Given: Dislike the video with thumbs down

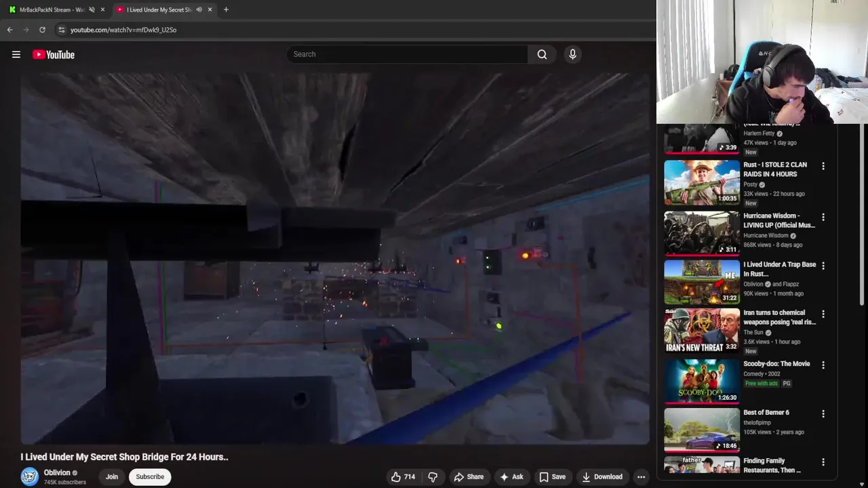Looking at the screenshot, I should coord(433,476).
